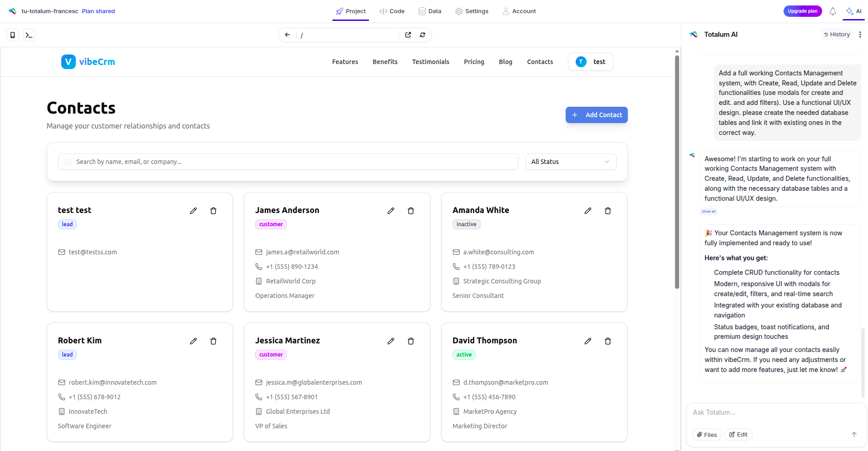Expand message with Show all link

708,212
